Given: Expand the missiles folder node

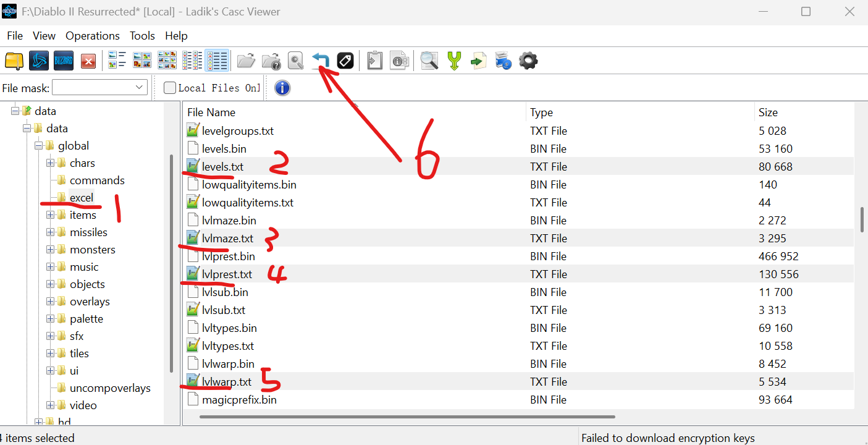Looking at the screenshot, I should (50, 232).
